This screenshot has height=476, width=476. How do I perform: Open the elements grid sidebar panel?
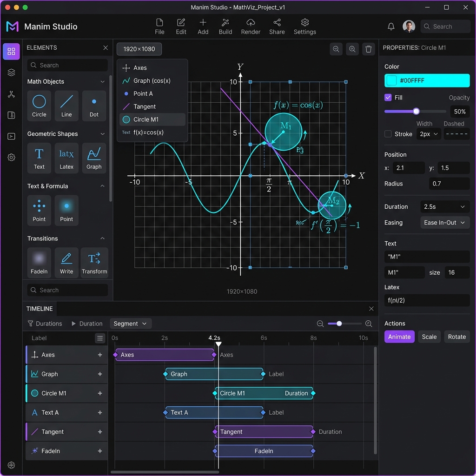click(x=11, y=51)
